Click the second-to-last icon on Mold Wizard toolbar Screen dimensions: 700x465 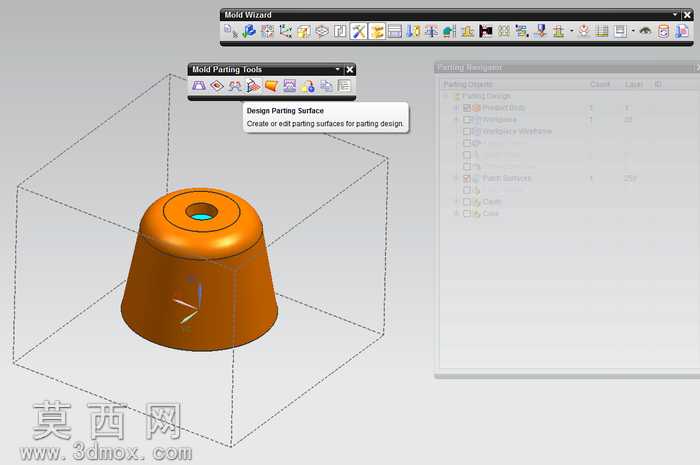point(664,31)
